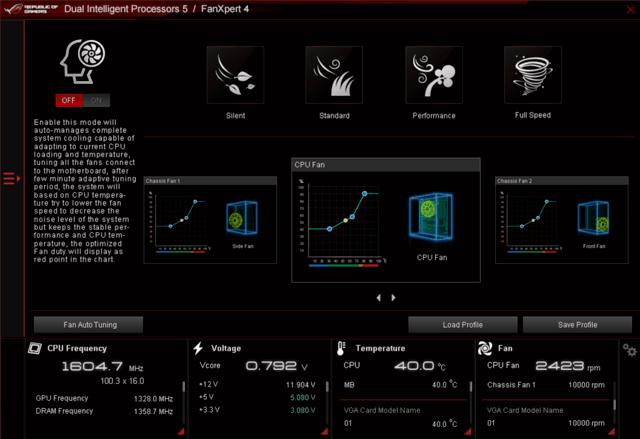The height and width of the screenshot is (439, 640).
Task: Click the Front Fan case icon
Action: [593, 218]
